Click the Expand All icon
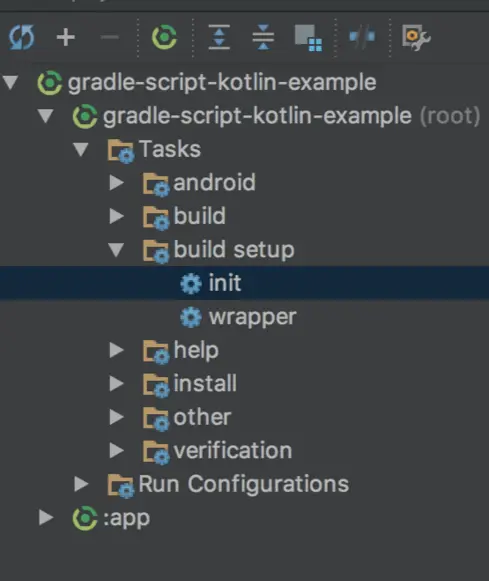This screenshot has width=489, height=581. click(219, 37)
